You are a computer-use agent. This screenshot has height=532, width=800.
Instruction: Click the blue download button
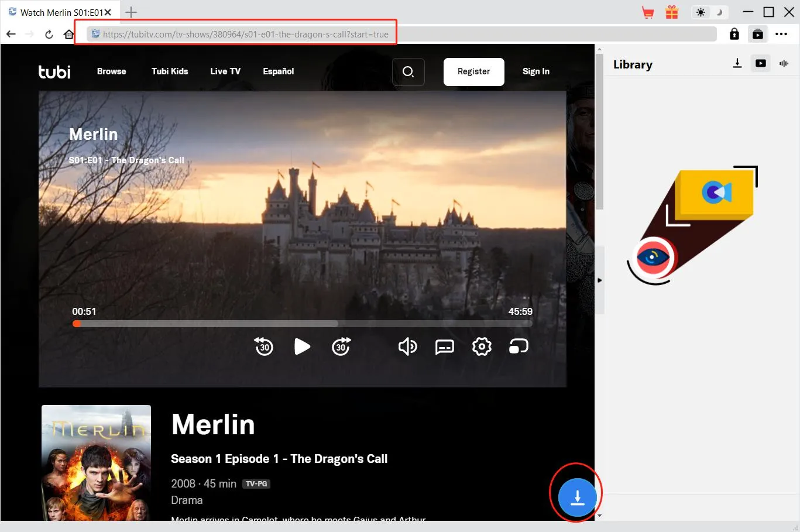point(577,497)
